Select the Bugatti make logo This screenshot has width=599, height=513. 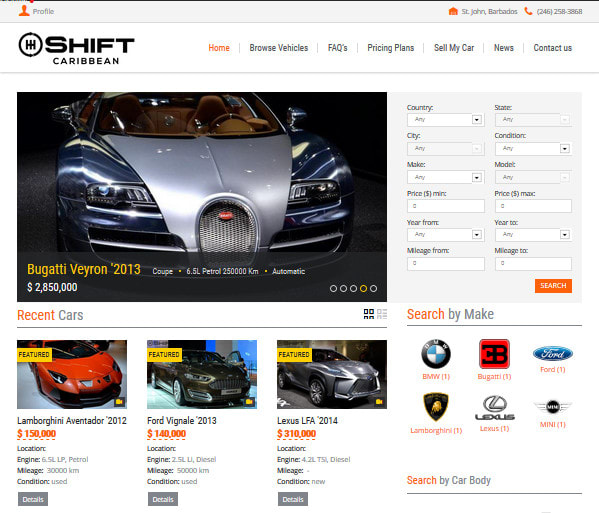(494, 354)
